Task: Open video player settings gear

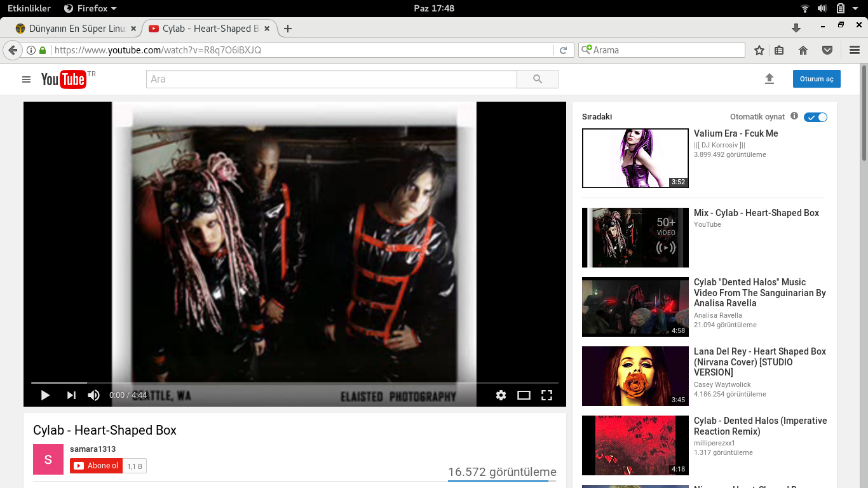Action: coord(501,395)
